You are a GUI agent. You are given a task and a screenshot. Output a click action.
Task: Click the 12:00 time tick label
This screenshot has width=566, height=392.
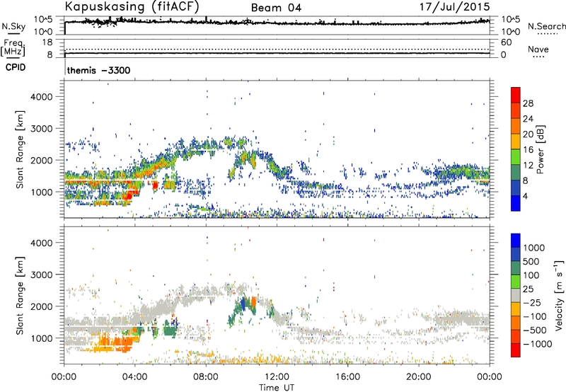pyautogui.click(x=277, y=377)
